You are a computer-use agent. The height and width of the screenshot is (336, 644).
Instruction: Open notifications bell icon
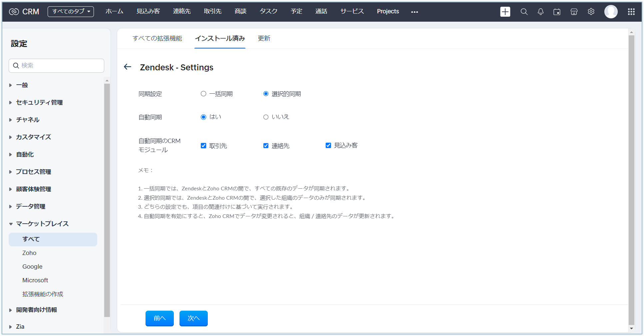point(540,12)
